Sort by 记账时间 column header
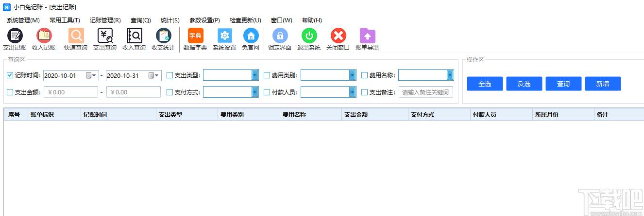This screenshot has width=644, height=216. pos(119,115)
